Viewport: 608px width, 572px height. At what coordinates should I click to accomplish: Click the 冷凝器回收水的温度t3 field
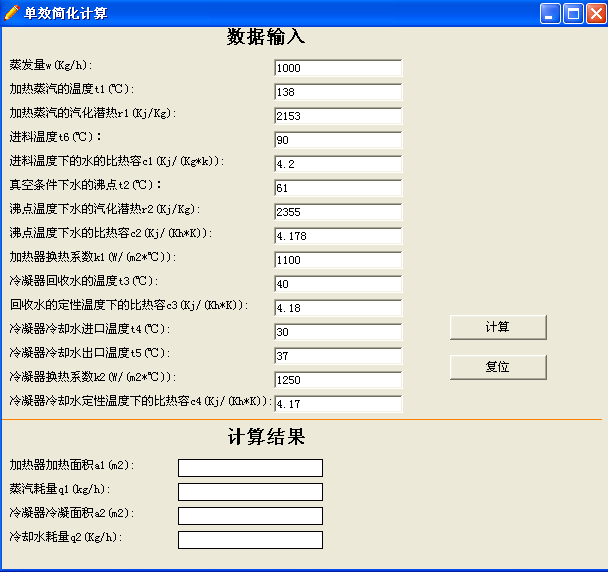338,284
